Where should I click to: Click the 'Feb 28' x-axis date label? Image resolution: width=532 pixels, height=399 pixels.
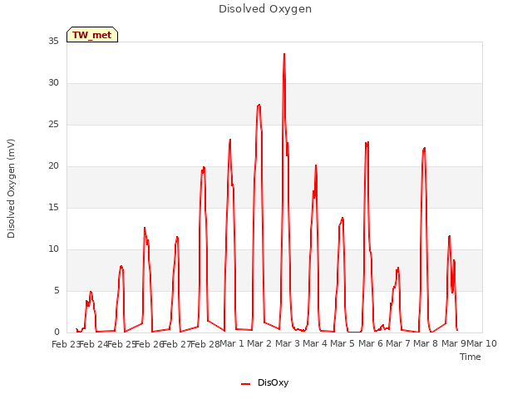click(x=205, y=344)
